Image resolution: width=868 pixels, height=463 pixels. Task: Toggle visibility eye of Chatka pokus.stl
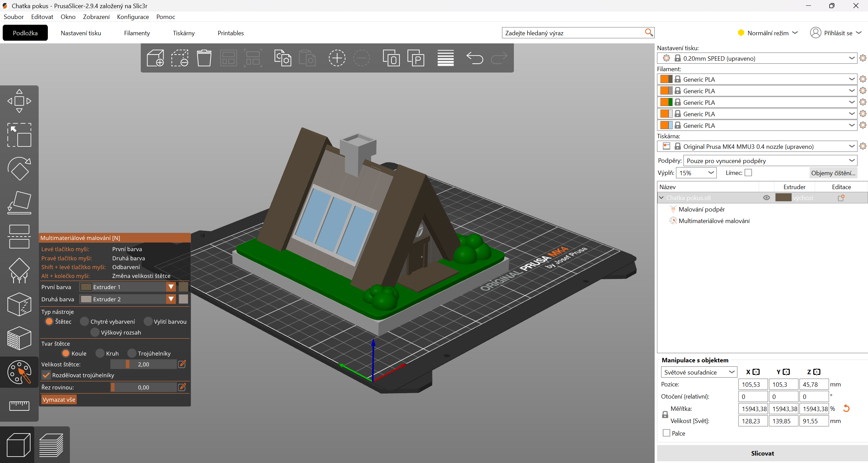pyautogui.click(x=766, y=198)
